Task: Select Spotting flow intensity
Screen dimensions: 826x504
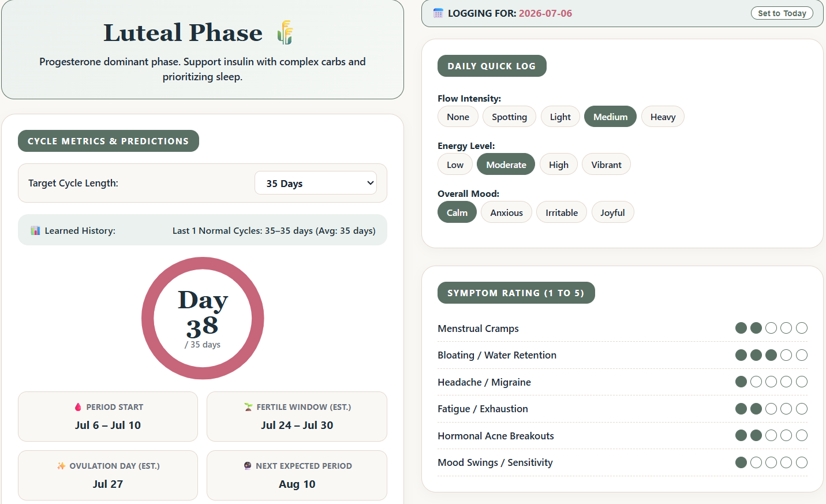Action: pyautogui.click(x=509, y=117)
